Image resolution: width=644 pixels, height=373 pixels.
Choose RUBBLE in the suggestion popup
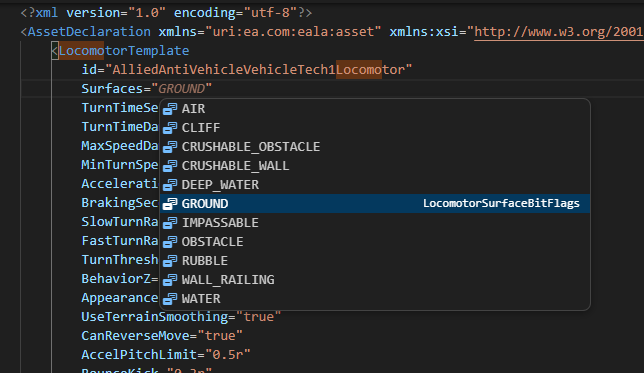tap(375, 260)
